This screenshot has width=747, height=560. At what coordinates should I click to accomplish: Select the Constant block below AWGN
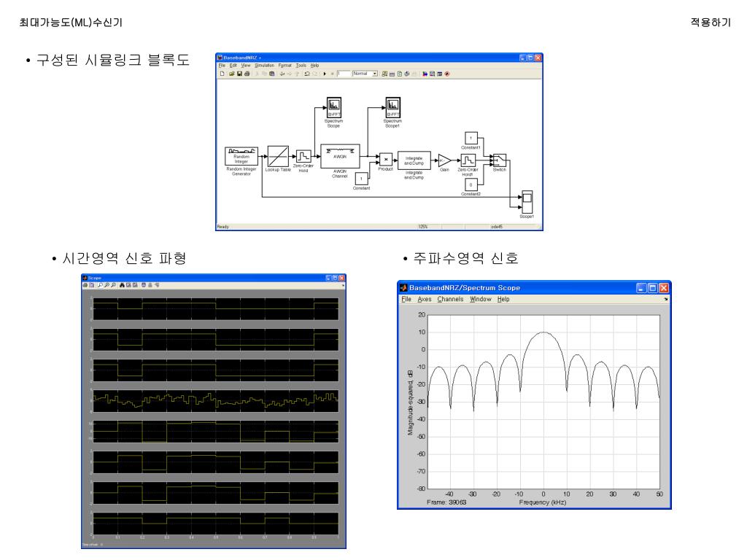[362, 179]
